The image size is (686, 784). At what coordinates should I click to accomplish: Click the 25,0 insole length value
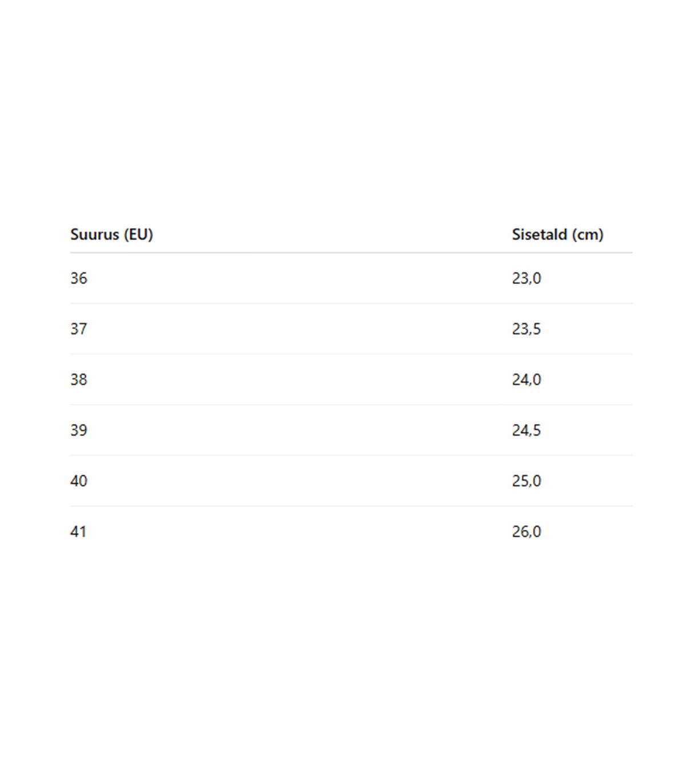point(526,481)
